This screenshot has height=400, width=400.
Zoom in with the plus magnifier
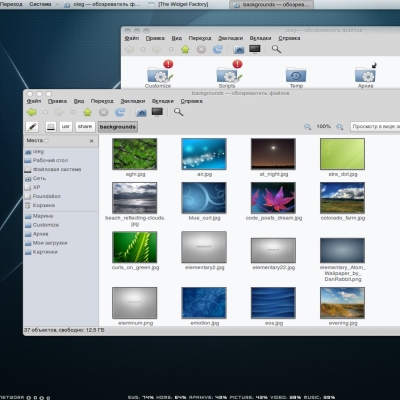click(x=339, y=127)
